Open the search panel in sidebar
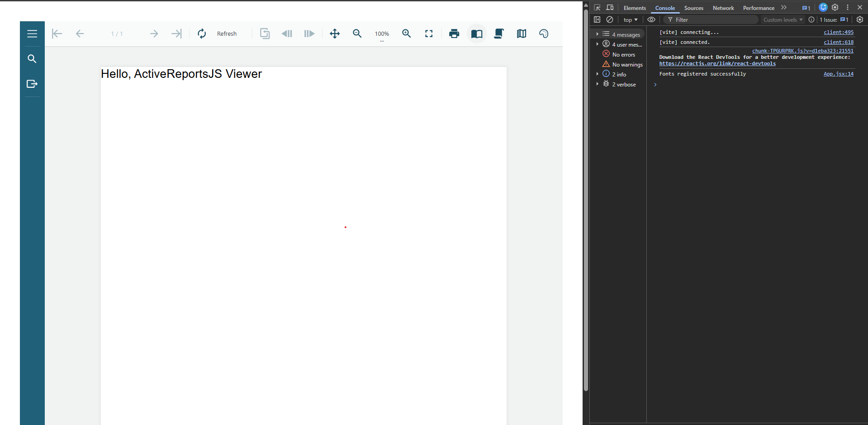Image resolution: width=868 pixels, height=425 pixels. (x=32, y=59)
